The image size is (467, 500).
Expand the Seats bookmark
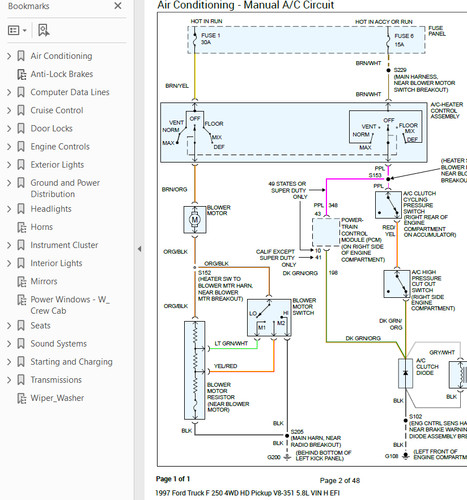[x=9, y=326]
